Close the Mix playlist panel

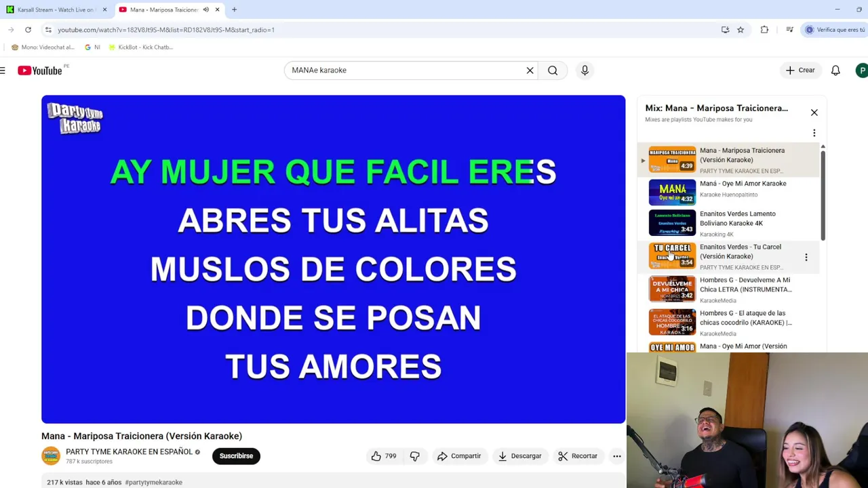click(x=814, y=113)
